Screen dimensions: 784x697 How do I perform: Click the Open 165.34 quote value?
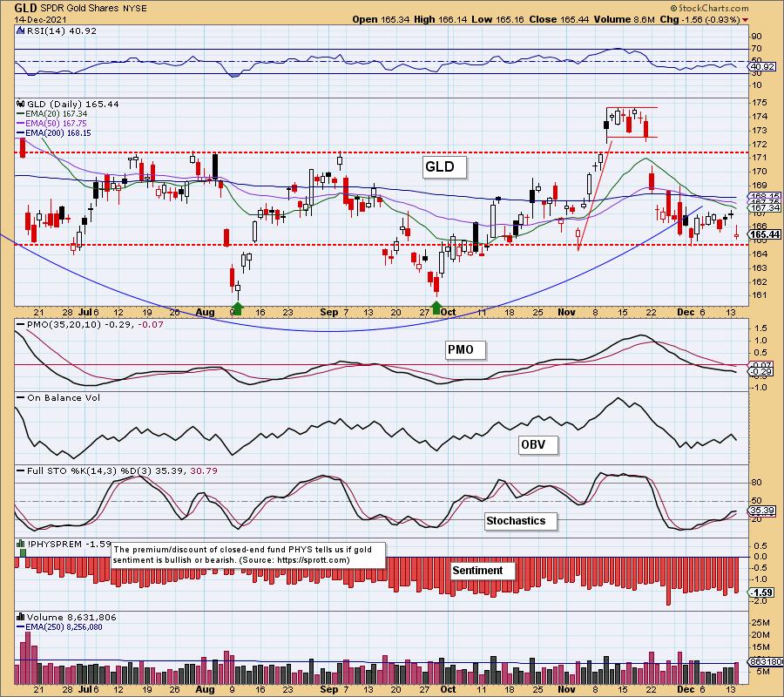click(x=381, y=19)
